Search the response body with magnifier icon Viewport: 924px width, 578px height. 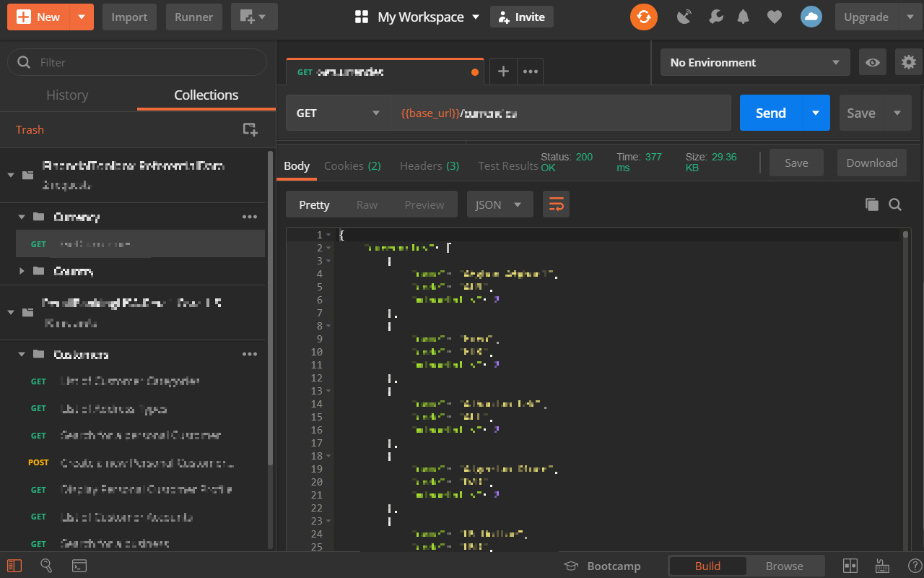click(895, 204)
